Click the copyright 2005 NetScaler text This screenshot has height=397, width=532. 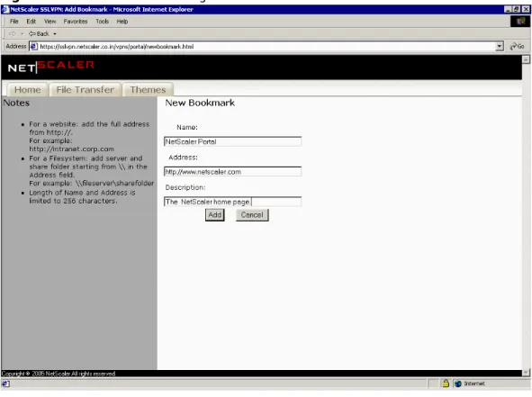click(x=59, y=374)
